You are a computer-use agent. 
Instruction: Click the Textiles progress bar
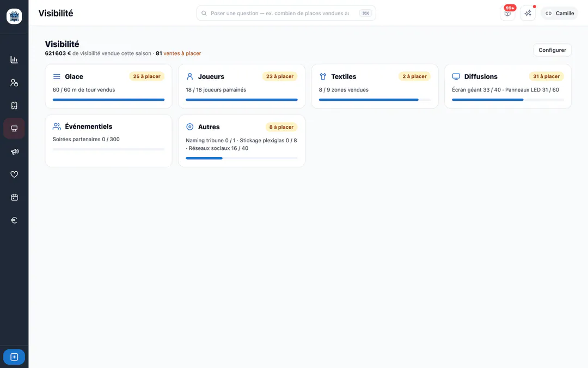pos(375,100)
